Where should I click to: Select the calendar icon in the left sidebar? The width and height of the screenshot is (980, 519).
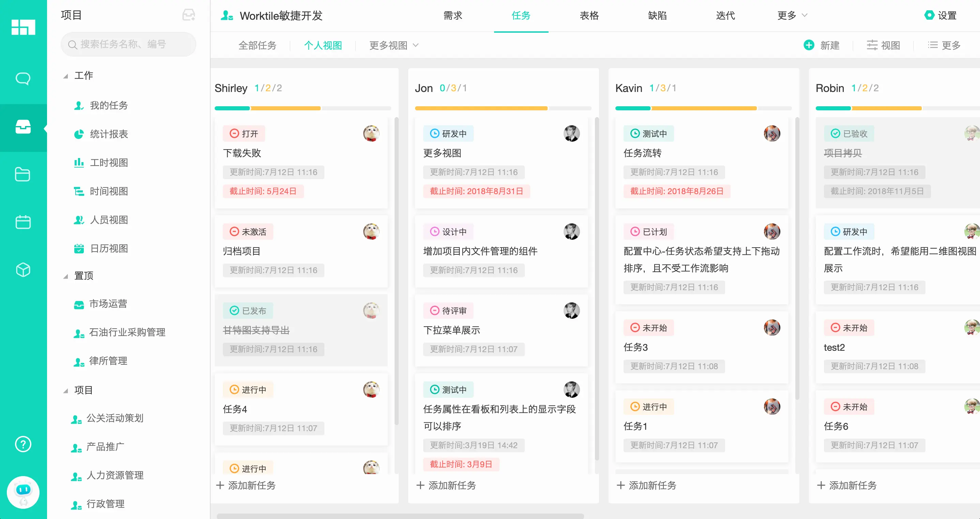pyautogui.click(x=23, y=222)
